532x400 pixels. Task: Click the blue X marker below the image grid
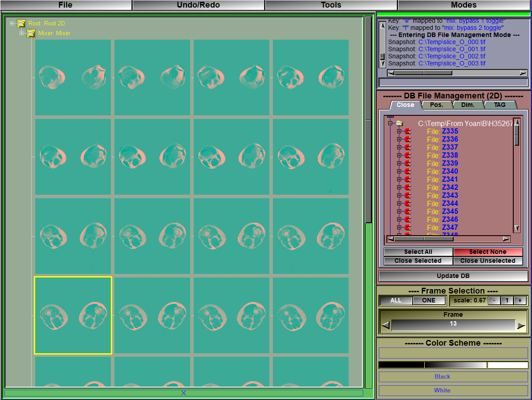coord(183,393)
